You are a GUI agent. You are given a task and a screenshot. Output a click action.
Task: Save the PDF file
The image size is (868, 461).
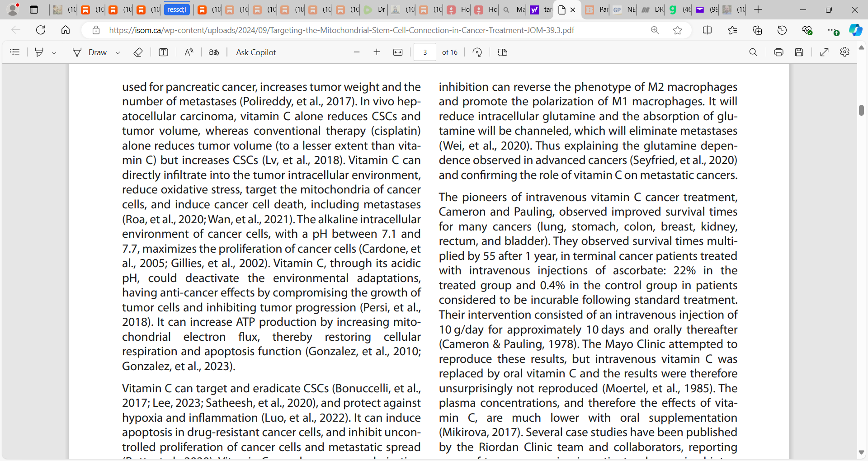[799, 52]
